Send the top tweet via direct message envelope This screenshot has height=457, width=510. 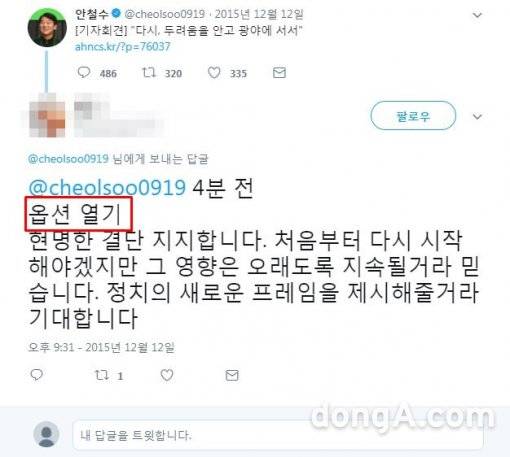click(279, 73)
